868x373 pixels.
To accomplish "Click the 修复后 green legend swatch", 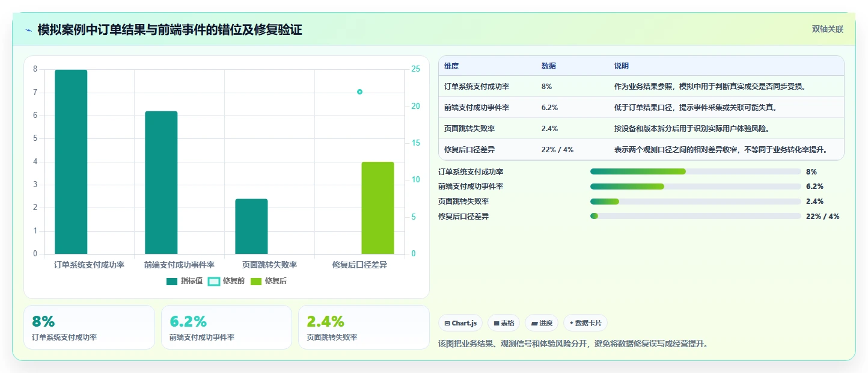I will tap(256, 282).
